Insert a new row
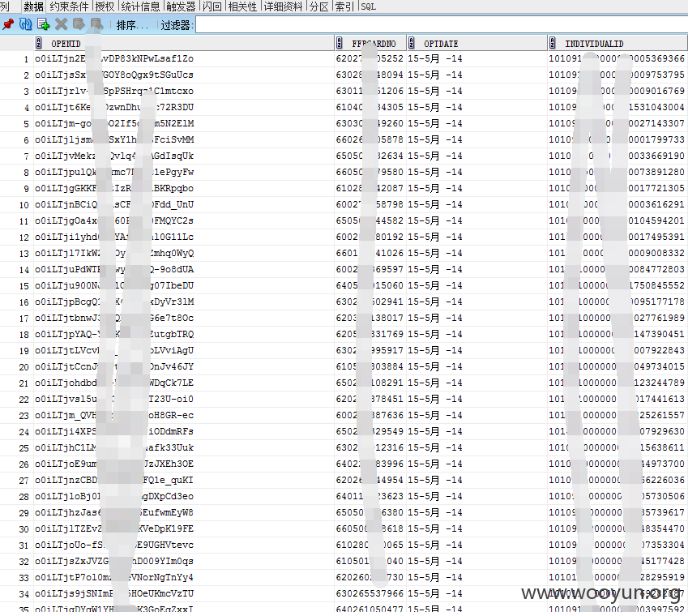Viewport: 688px width, 616px height. click(x=43, y=24)
